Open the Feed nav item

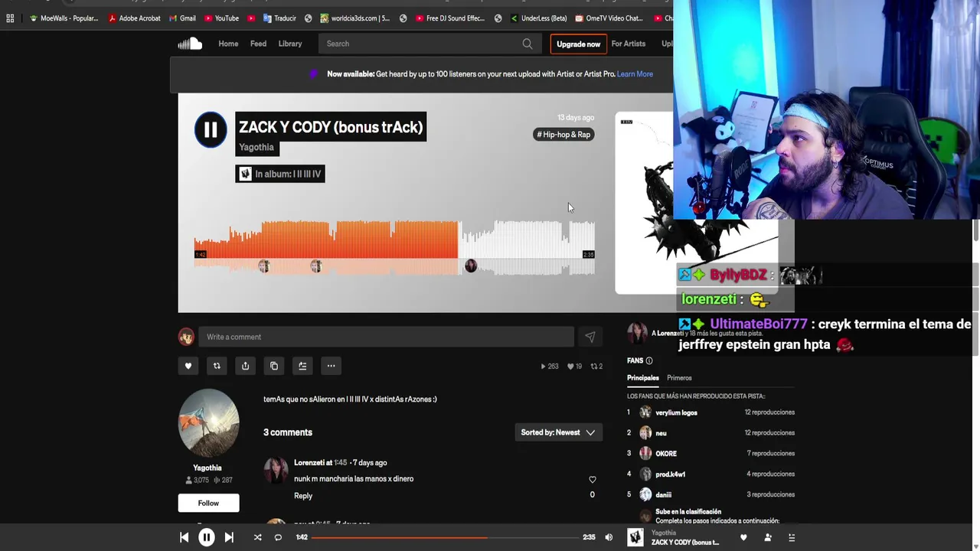tap(258, 44)
